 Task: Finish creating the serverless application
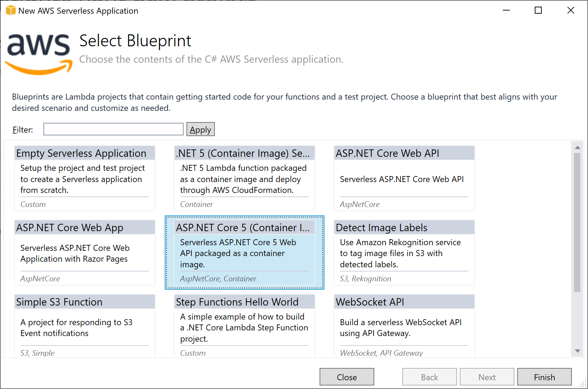(x=545, y=377)
